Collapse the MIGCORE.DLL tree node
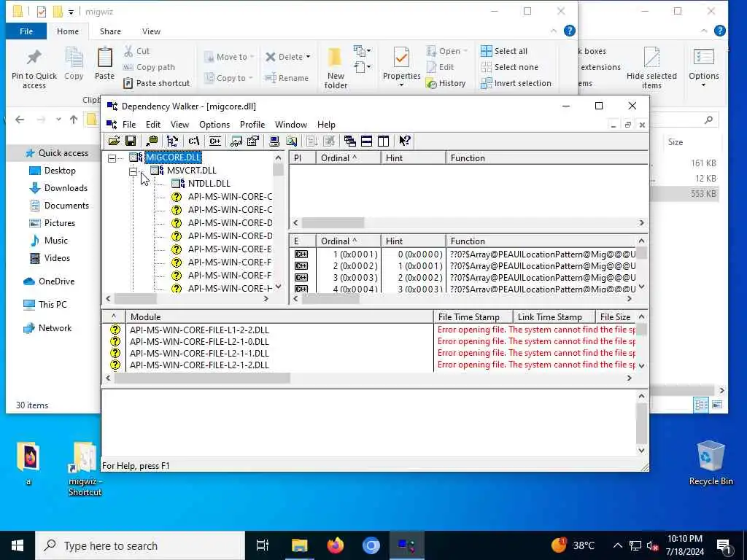Screen dimensions: 747x560 tap(112, 157)
